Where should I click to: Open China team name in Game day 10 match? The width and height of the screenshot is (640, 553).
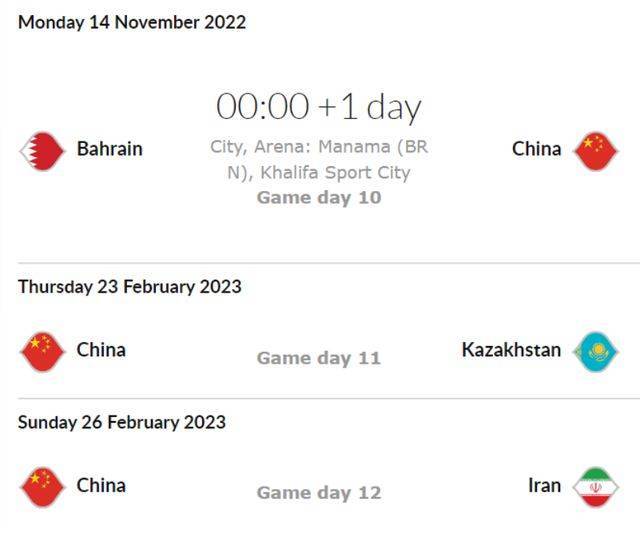click(x=536, y=149)
